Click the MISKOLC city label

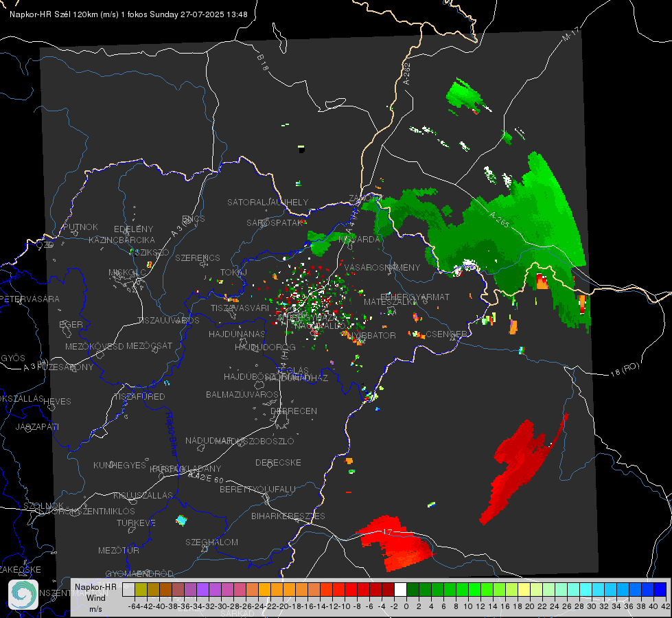(x=127, y=273)
